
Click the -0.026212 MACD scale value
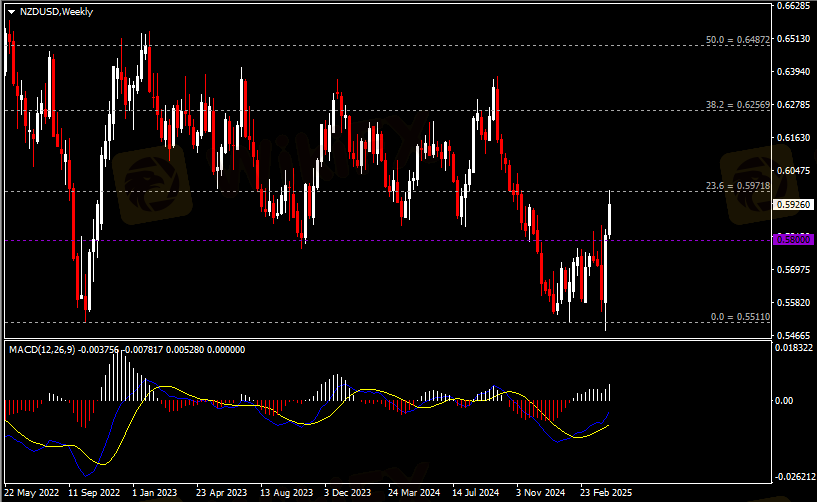(x=795, y=476)
